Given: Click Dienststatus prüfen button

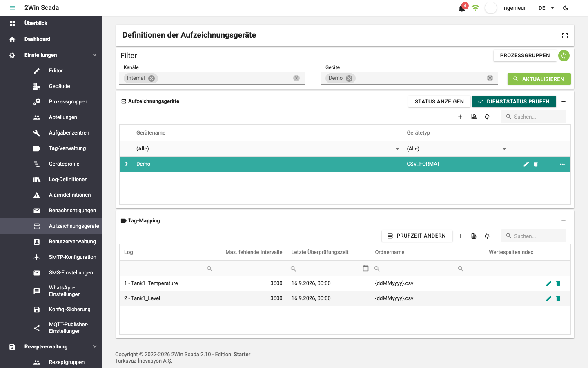Looking at the screenshot, I should coord(514,101).
